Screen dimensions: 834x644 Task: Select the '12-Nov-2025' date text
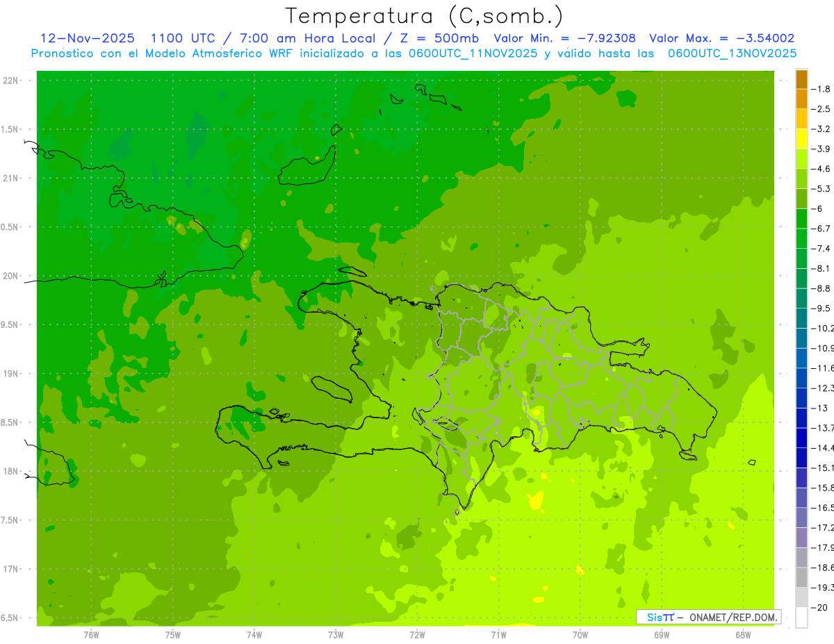87,39
